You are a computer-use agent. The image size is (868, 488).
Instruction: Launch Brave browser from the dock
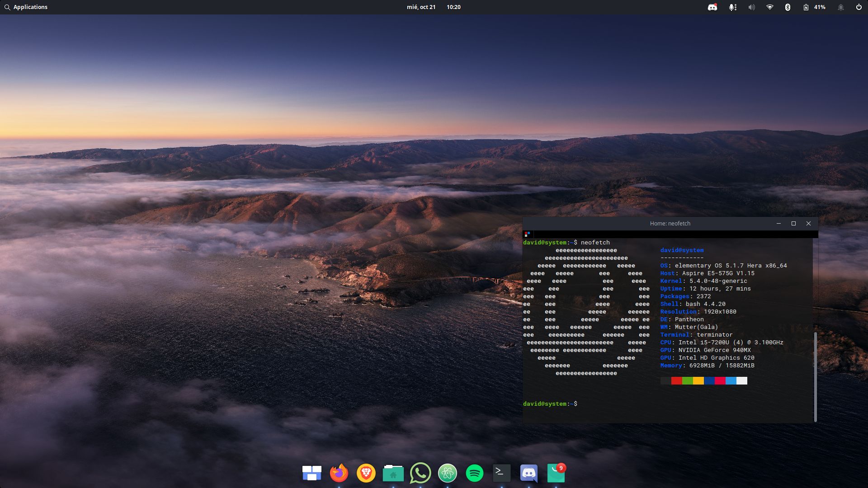[x=366, y=474]
